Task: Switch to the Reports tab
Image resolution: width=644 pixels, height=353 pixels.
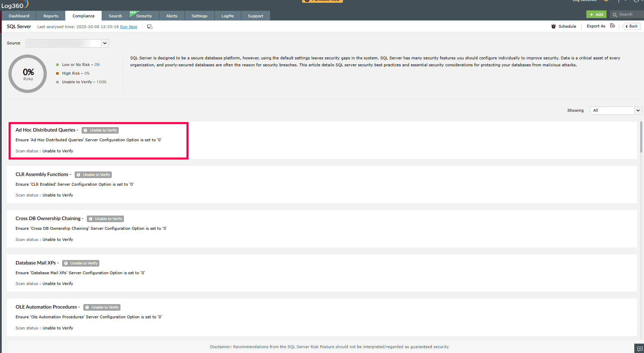Action: pyautogui.click(x=51, y=16)
